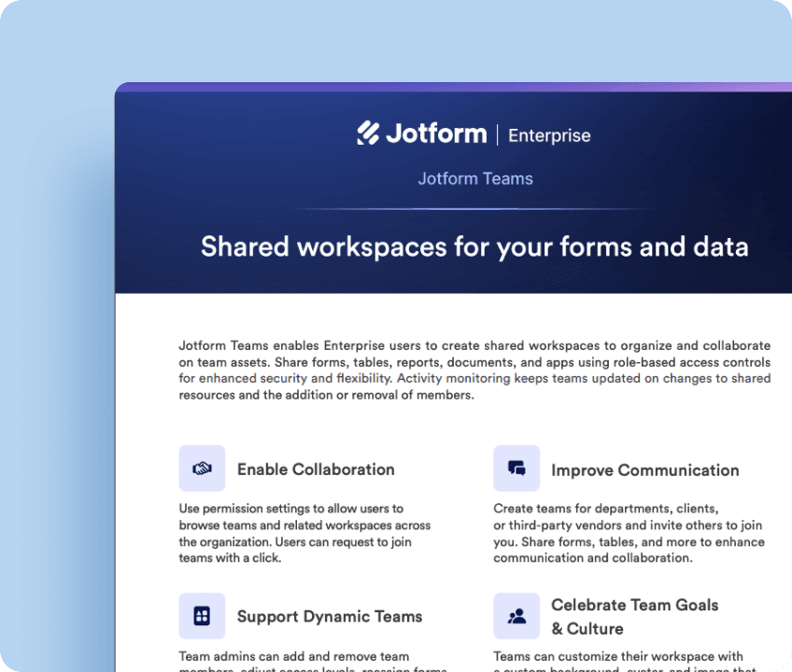Click the Jotform wordmark in the header
792x672 pixels.
[x=435, y=134]
